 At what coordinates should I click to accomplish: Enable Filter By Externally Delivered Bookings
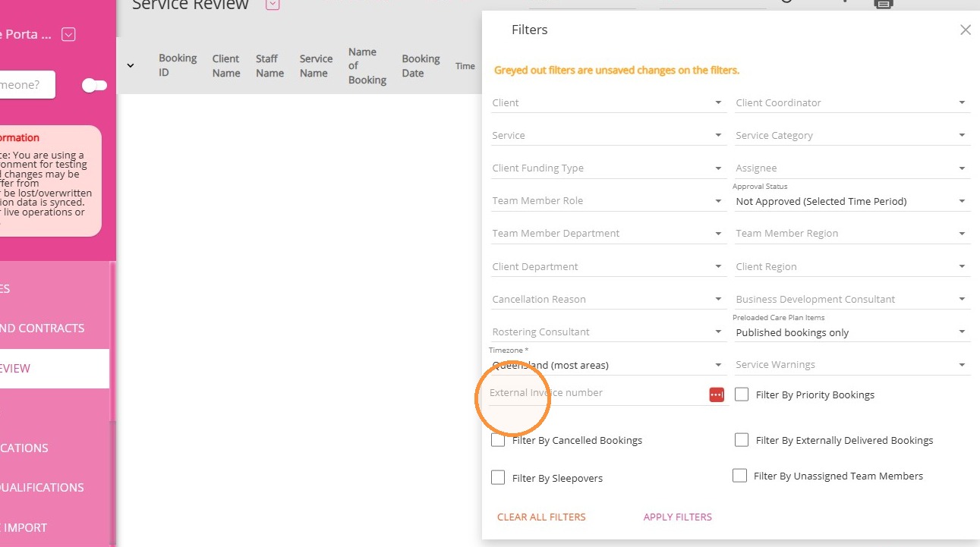click(x=742, y=440)
